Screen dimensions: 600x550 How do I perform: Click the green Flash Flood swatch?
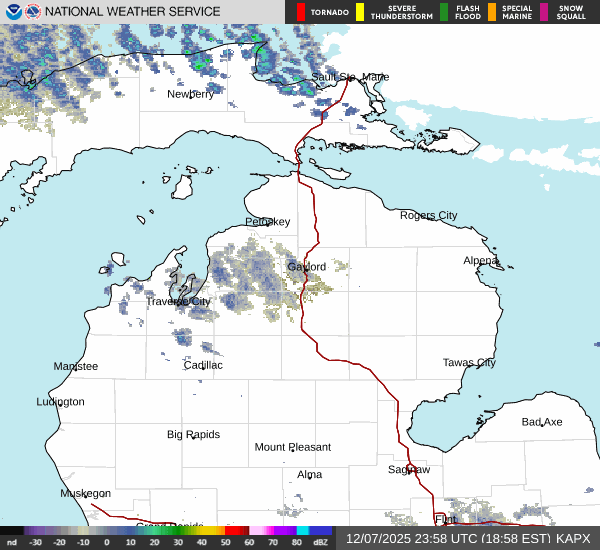coord(445,12)
